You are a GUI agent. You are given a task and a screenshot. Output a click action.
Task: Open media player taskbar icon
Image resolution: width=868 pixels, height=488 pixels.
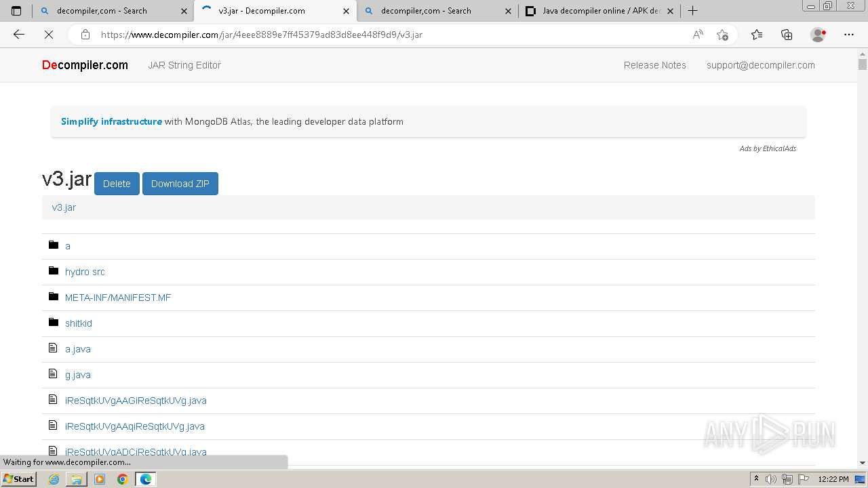pos(100,479)
